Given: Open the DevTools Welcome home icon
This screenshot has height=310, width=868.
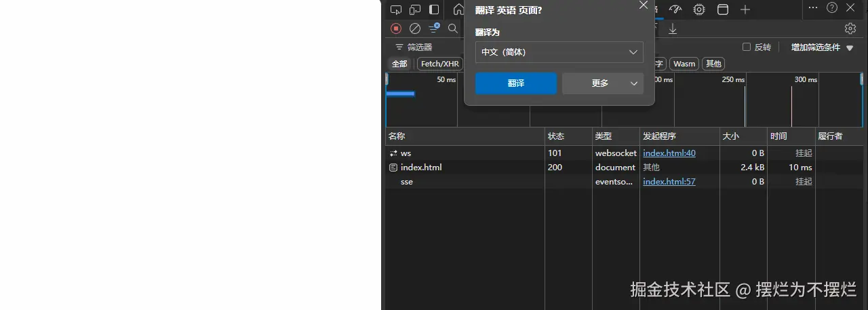Looking at the screenshot, I should click(x=458, y=9).
